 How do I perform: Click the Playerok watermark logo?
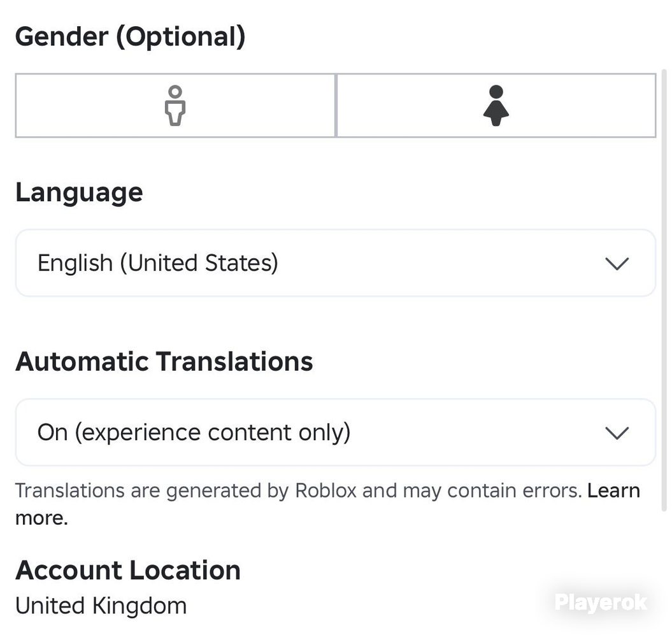pos(601,602)
